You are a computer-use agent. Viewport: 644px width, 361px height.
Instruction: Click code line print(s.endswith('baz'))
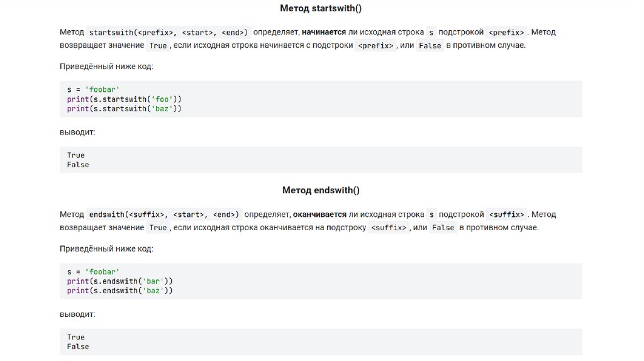(x=120, y=291)
